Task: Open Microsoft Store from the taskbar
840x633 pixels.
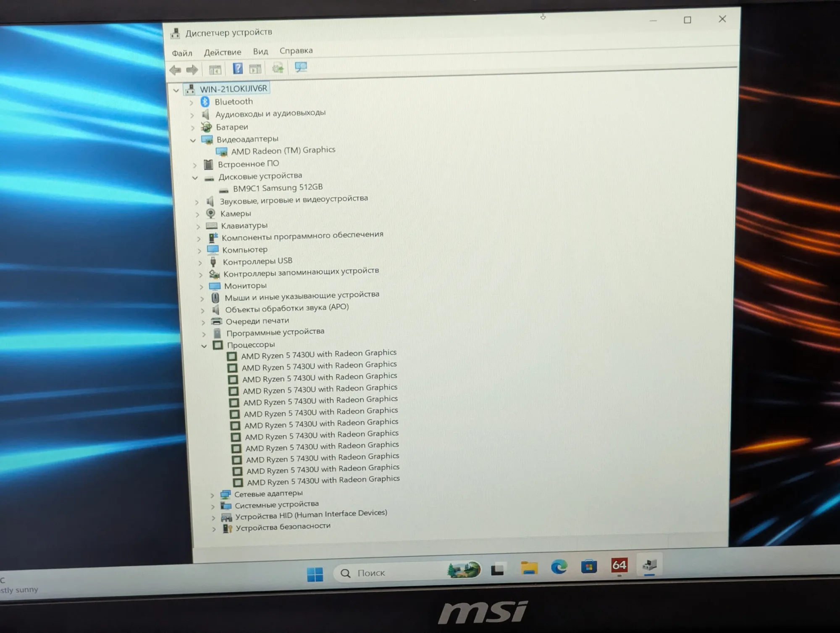Action: coord(589,567)
